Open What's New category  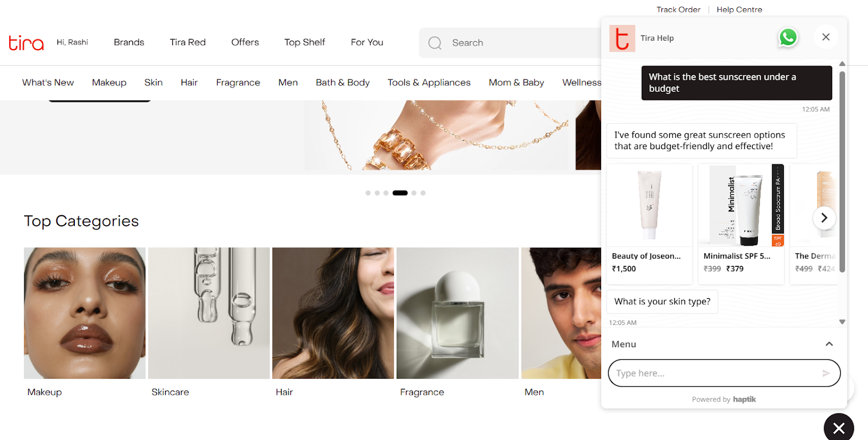tap(48, 82)
